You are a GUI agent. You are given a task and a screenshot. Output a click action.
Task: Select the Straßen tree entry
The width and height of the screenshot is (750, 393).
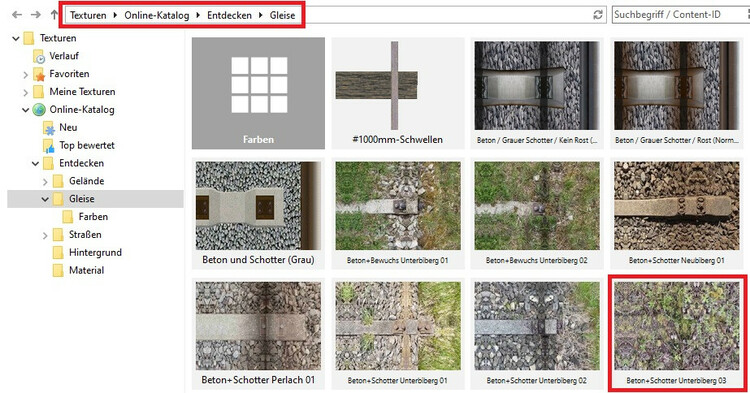85,234
